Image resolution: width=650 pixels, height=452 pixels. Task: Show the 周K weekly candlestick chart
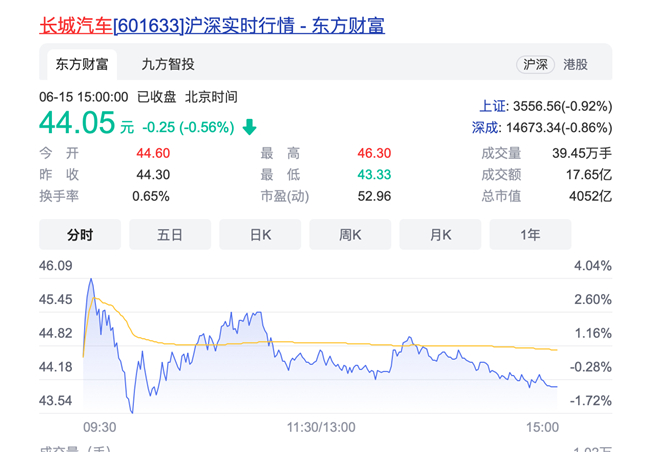click(350, 235)
